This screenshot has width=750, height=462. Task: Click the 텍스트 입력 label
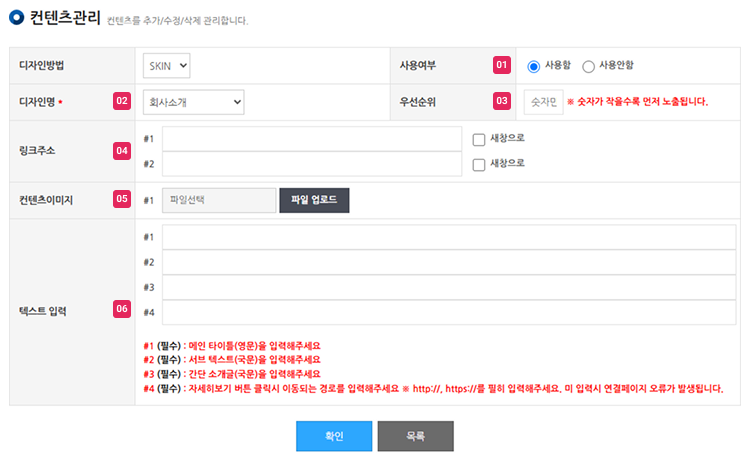coord(43,311)
